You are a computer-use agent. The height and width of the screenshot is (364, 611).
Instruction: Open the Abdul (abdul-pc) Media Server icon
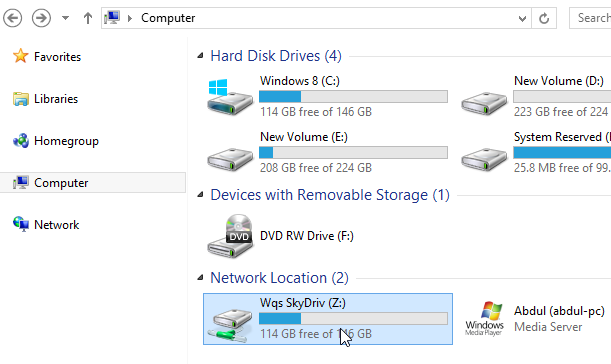click(484, 319)
